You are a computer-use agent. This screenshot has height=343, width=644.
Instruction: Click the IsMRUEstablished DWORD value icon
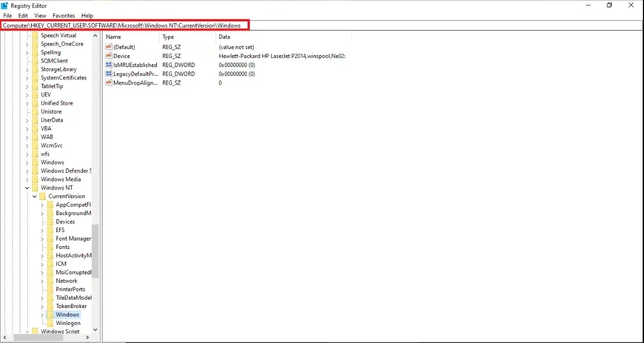(109, 65)
